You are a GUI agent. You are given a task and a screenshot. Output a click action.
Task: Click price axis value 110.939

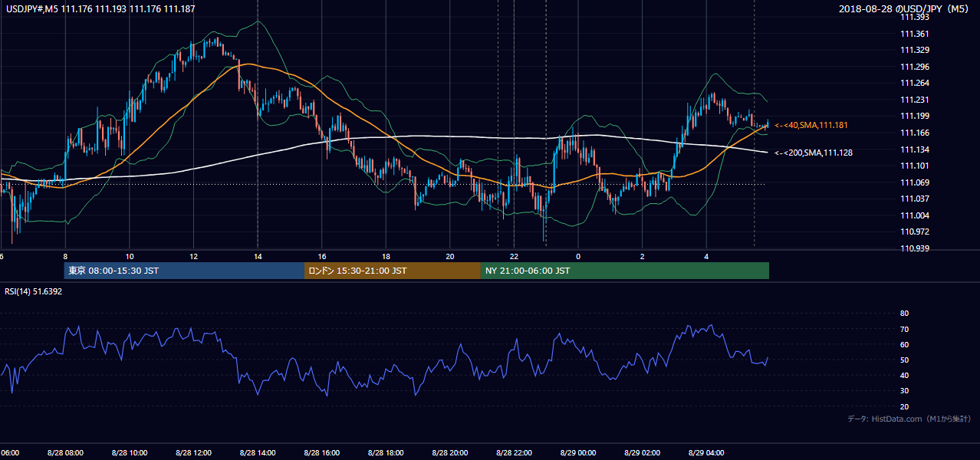coord(914,248)
